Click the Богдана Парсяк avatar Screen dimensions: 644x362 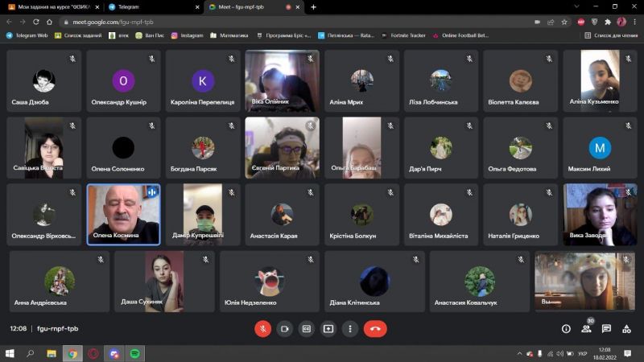(x=203, y=147)
